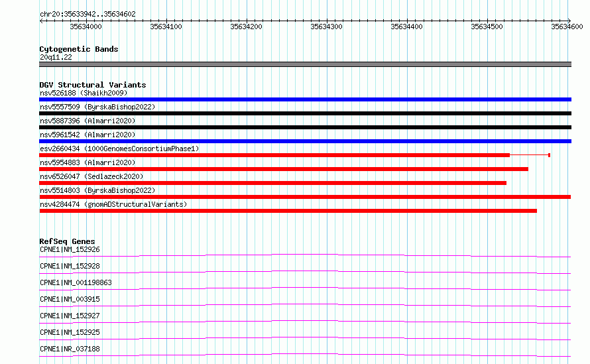The height and width of the screenshot is (364, 590).
Task: Click the nsv526188 (Shaikh2009) label
Action: click(x=84, y=93)
